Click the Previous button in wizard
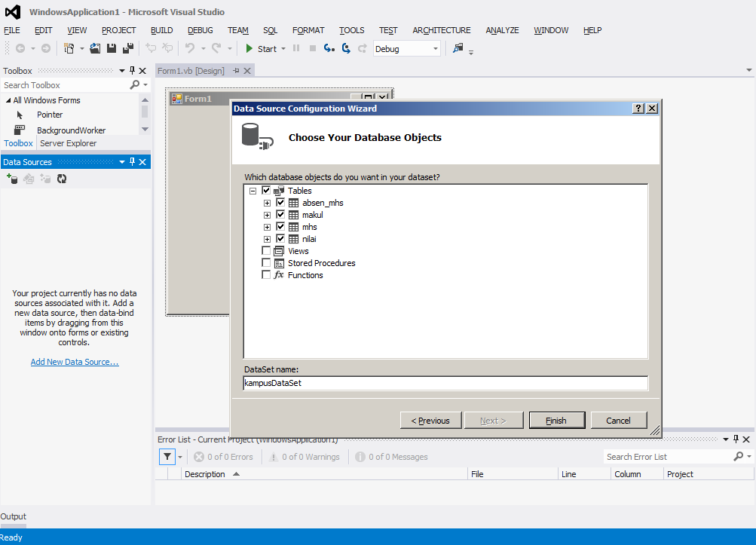The height and width of the screenshot is (545, 756). click(430, 421)
